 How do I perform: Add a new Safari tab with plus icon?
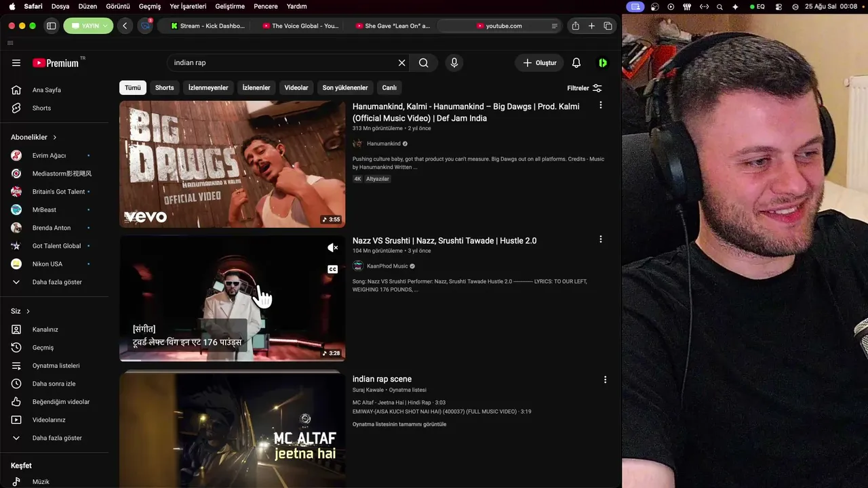coord(591,26)
